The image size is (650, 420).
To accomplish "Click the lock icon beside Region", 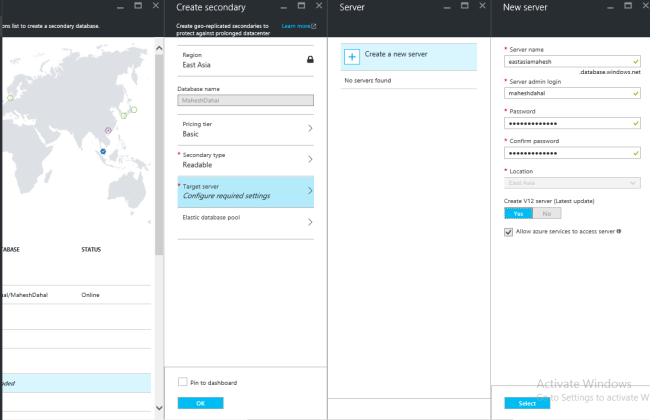I will click(309, 60).
